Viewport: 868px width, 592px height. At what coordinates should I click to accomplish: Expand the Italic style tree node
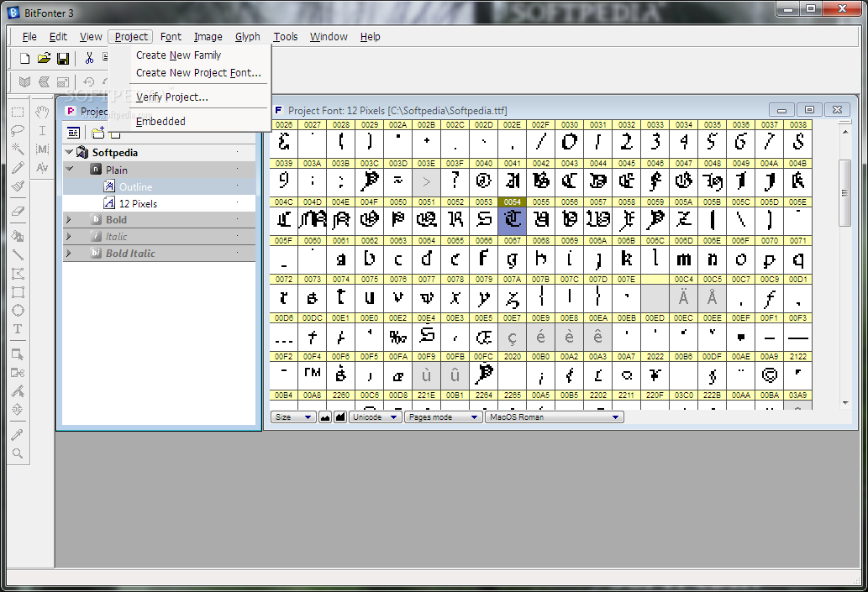(69, 236)
